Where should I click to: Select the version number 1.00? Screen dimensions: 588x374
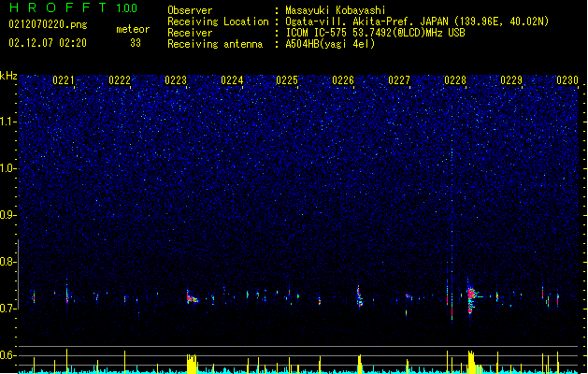click(x=127, y=8)
